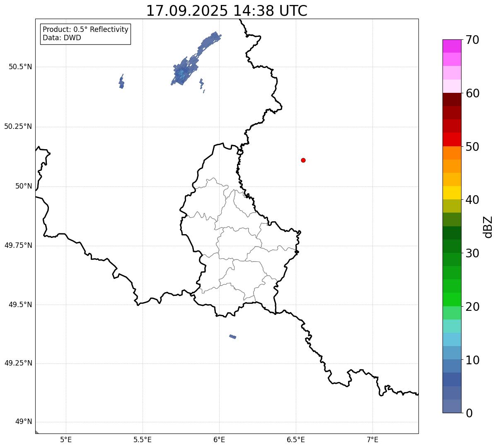Click the 49.75°N latitude label
The width and height of the screenshot is (498, 448).
click(18, 245)
